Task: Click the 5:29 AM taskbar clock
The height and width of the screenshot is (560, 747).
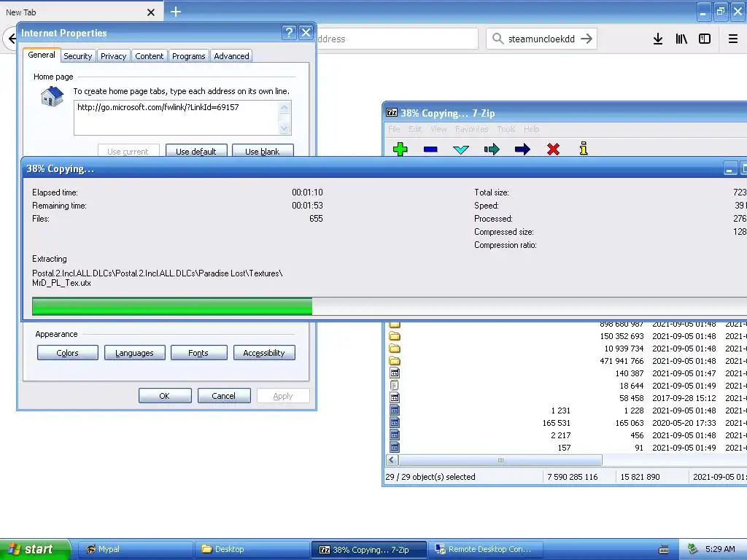Action: click(720, 549)
